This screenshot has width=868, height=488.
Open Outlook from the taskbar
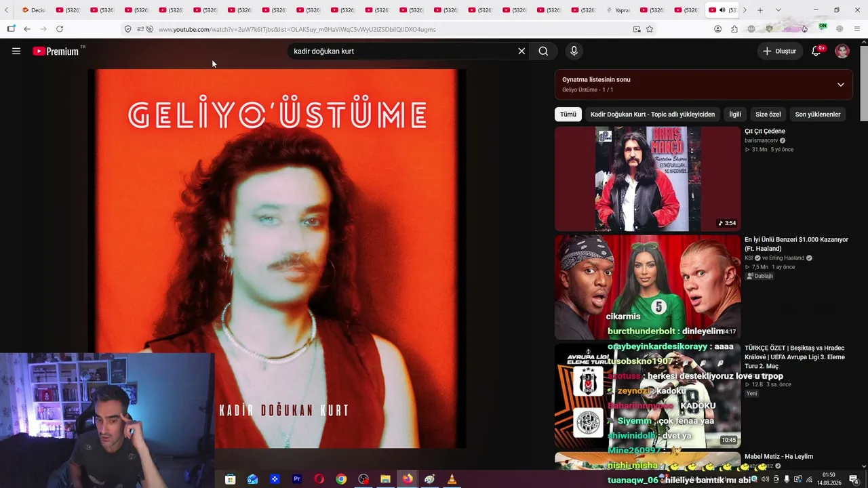252,479
